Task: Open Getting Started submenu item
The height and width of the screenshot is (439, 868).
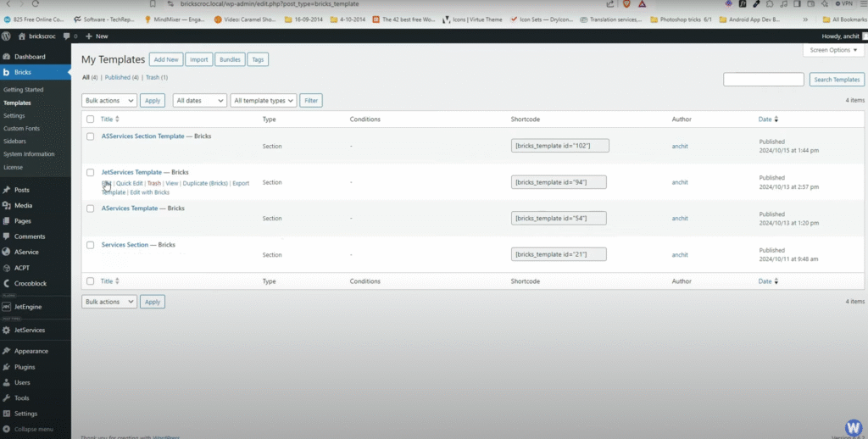Action: click(23, 90)
